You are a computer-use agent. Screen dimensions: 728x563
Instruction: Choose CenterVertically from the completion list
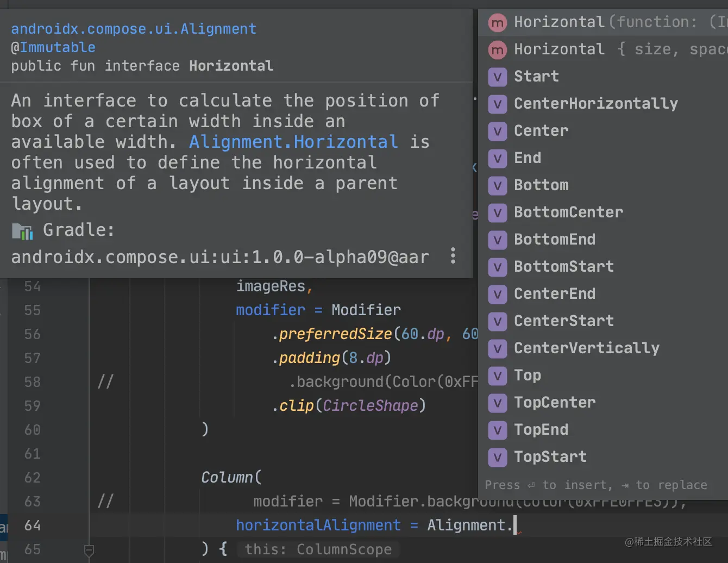pyautogui.click(x=587, y=348)
